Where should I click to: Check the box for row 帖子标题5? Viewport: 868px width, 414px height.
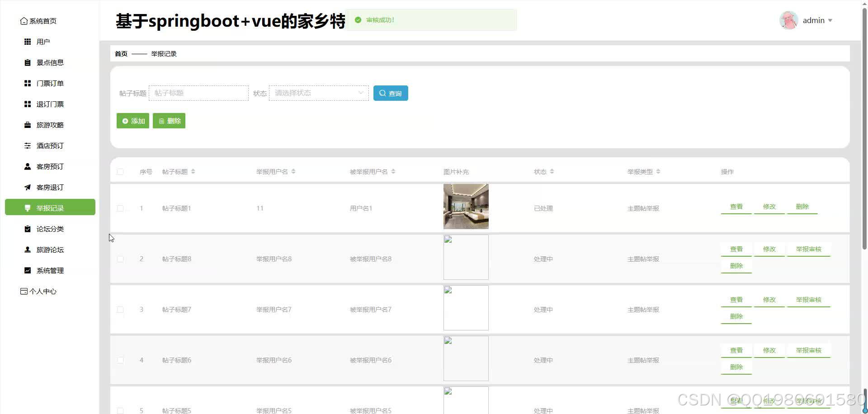[120, 411]
